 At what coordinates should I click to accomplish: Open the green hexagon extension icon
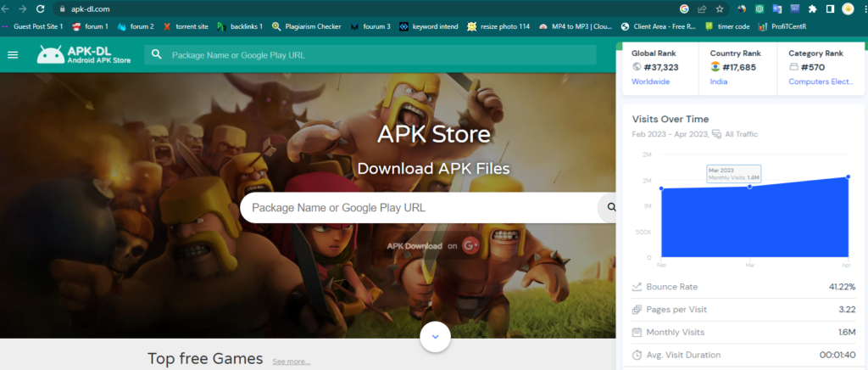760,8
